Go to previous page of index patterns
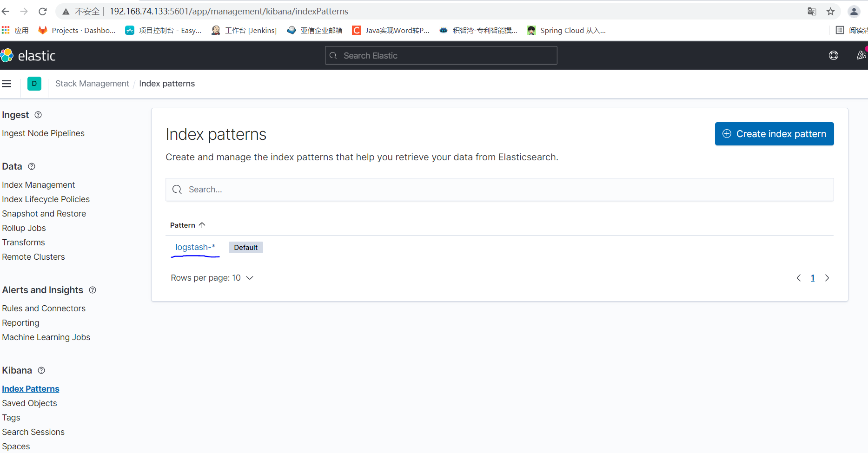Screen dimensions: 868x453 [799, 278]
